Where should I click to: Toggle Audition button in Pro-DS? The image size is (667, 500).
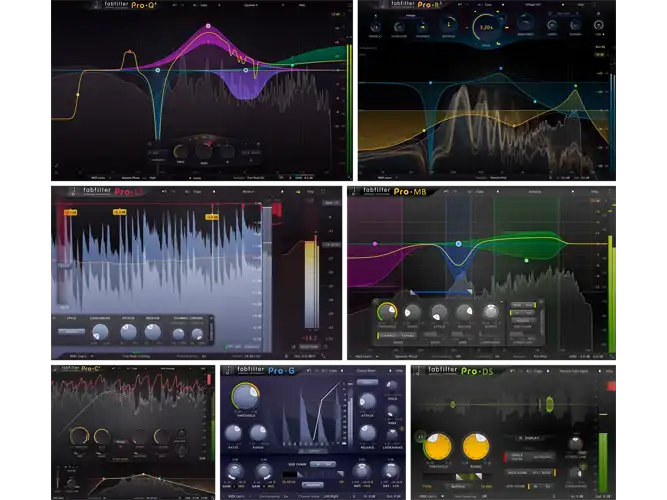point(458,486)
